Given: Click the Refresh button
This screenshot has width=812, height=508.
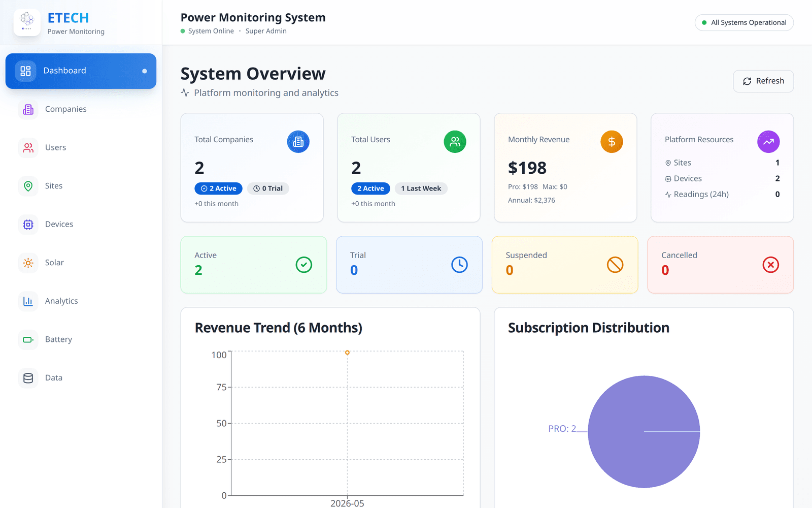Looking at the screenshot, I should point(763,81).
